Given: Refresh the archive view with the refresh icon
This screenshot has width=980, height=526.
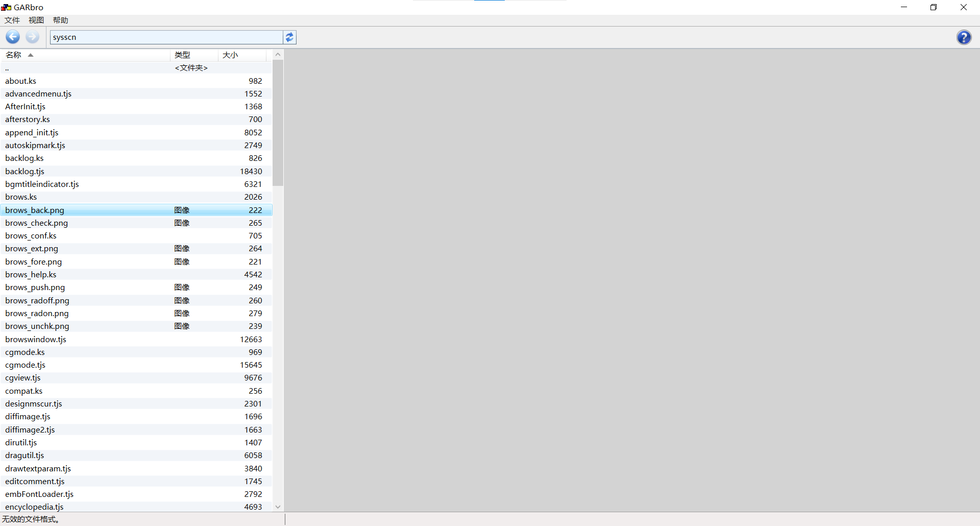Looking at the screenshot, I should coord(289,37).
